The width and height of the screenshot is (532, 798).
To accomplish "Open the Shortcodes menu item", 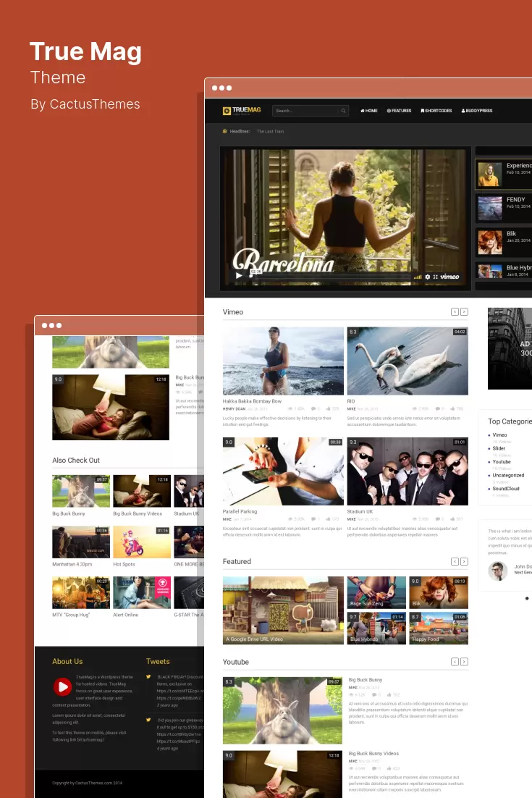I will [x=436, y=111].
